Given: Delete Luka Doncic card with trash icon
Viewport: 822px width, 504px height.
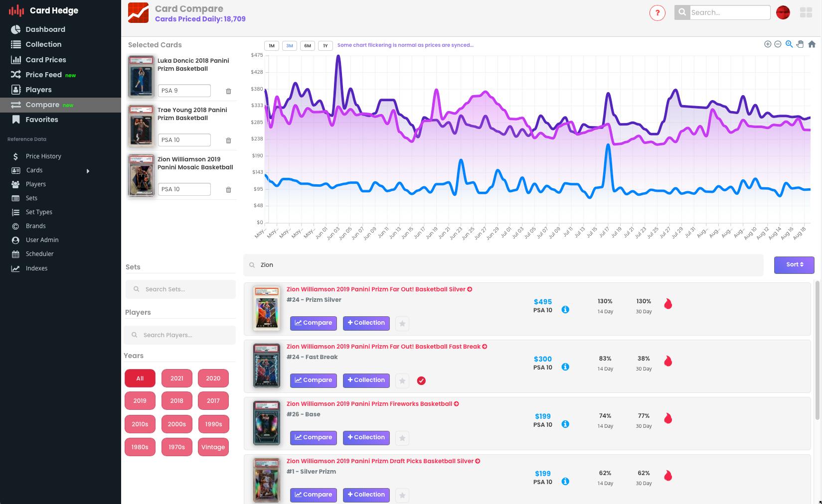Looking at the screenshot, I should pyautogui.click(x=228, y=91).
